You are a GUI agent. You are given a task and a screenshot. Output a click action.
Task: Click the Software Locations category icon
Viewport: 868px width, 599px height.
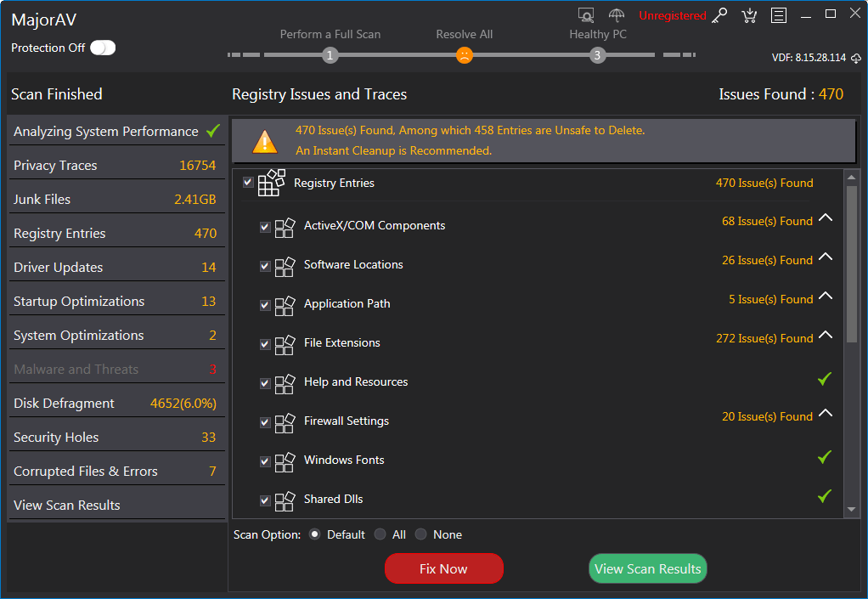pyautogui.click(x=285, y=266)
